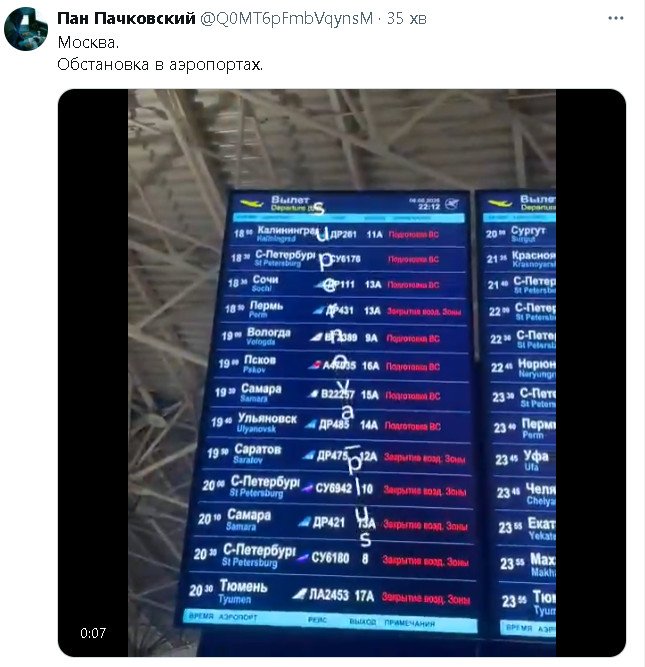Viewport: 645px width, 667px height.
Task: Click the tweet text Обстановка в аэропортах
Action: pos(160,64)
